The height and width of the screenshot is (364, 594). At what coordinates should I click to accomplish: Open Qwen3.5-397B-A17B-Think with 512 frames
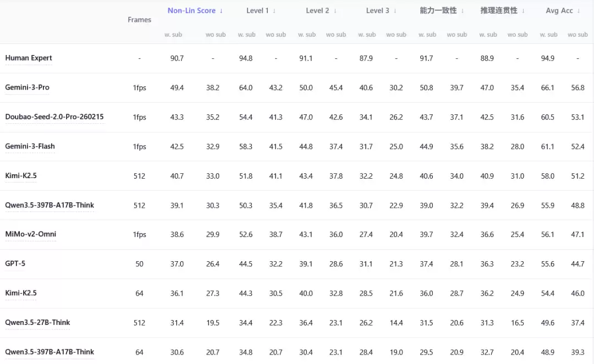tap(50, 205)
